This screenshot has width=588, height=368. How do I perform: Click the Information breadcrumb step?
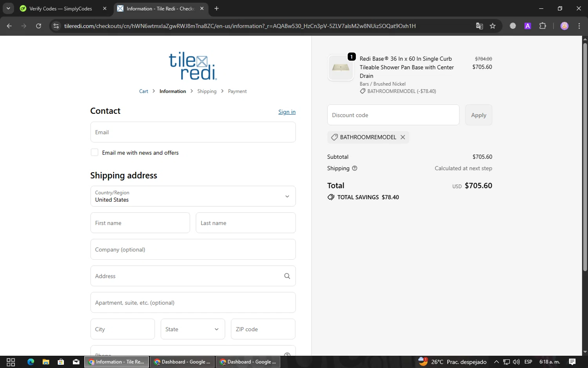[172, 91]
